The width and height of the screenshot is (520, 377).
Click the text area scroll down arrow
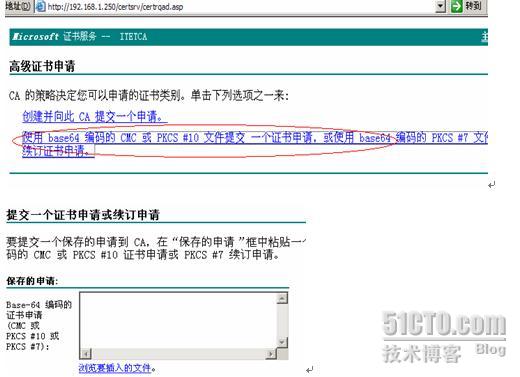[x=282, y=342]
